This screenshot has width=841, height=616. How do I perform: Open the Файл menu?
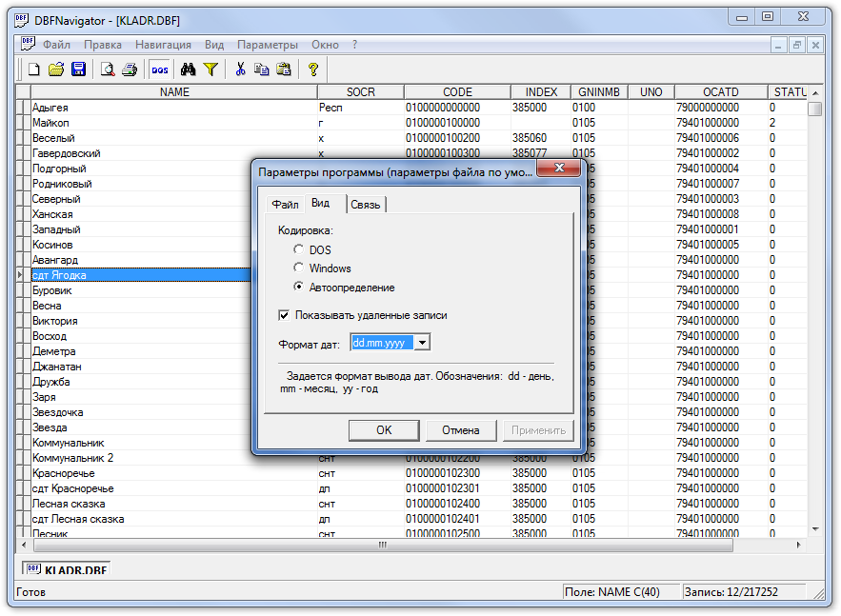(x=56, y=45)
